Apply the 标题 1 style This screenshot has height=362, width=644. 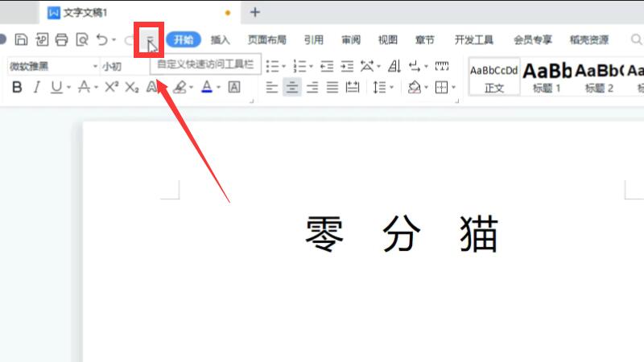tap(547, 76)
